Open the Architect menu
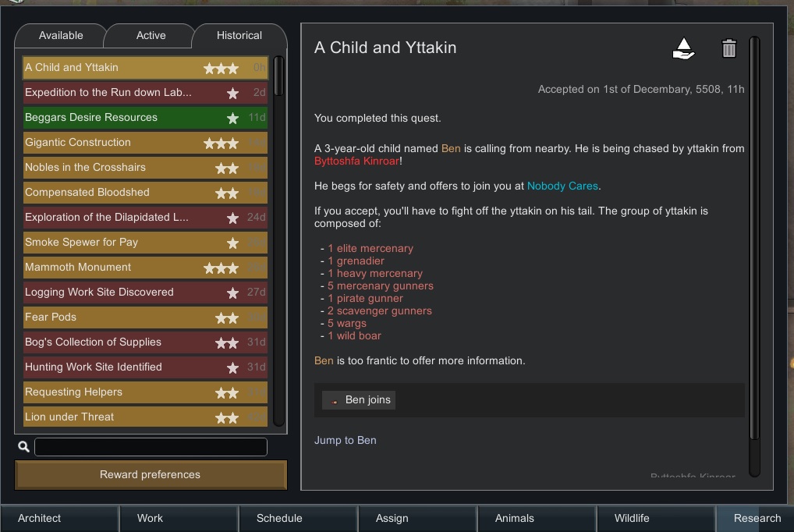 (x=40, y=518)
